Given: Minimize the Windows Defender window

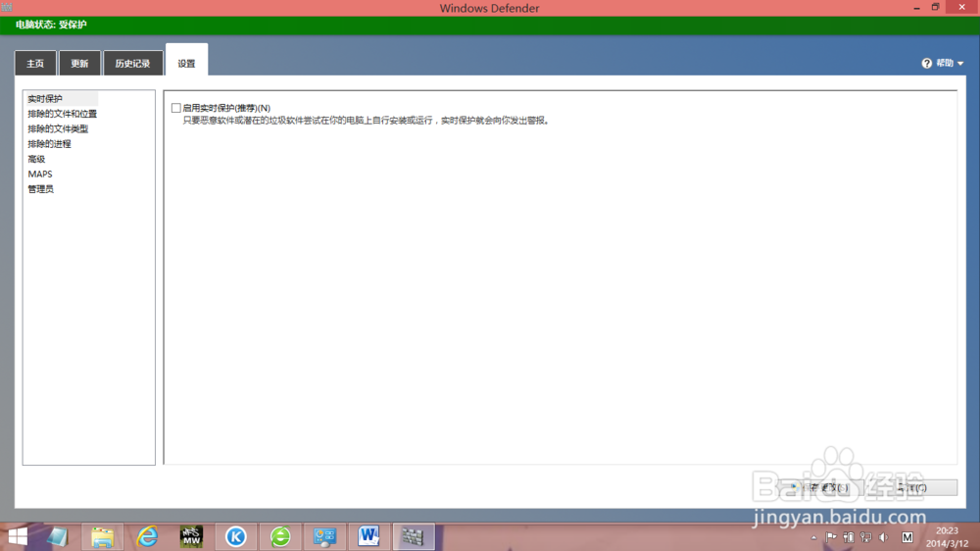Looking at the screenshot, I should click(916, 8).
